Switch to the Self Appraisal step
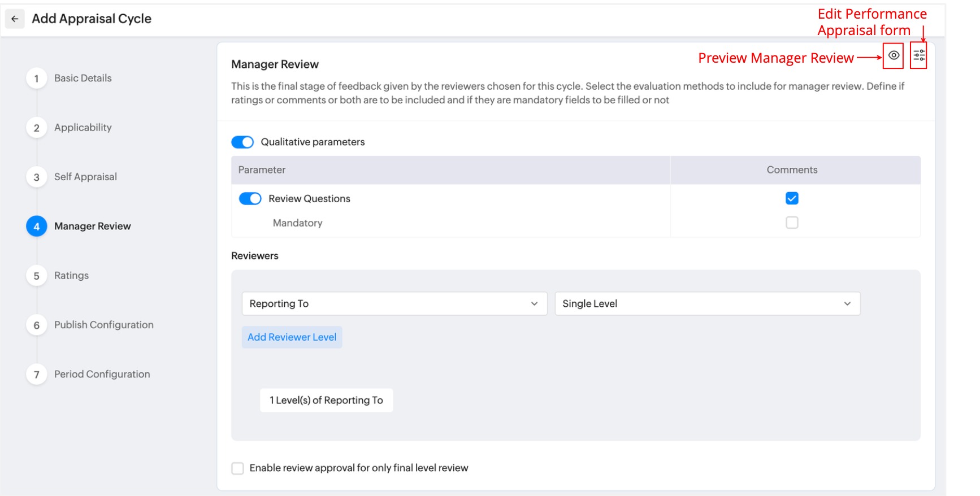The width and height of the screenshot is (980, 496). coord(85,177)
